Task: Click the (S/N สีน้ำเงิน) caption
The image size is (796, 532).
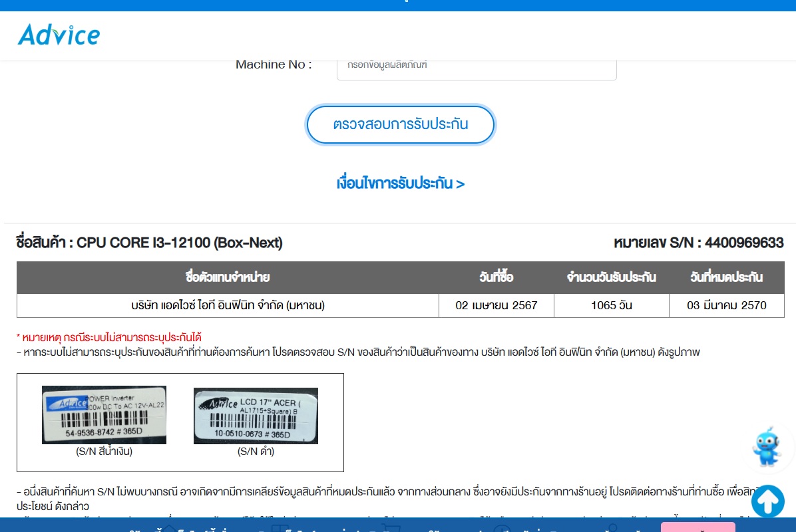Action: tap(104, 451)
